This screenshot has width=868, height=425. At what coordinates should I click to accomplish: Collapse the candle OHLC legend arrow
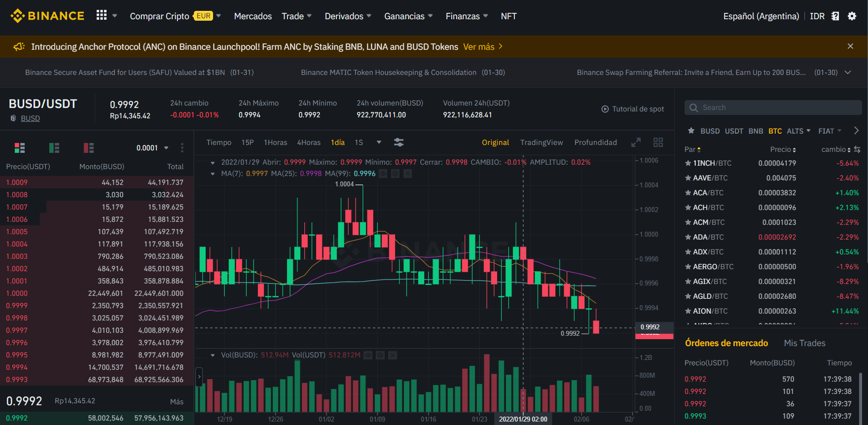(x=213, y=162)
